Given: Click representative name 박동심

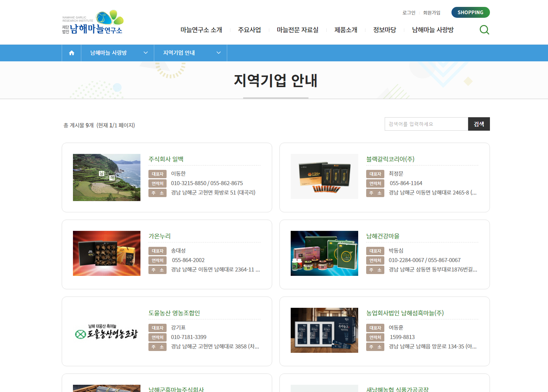Looking at the screenshot, I should pyautogui.click(x=396, y=251).
